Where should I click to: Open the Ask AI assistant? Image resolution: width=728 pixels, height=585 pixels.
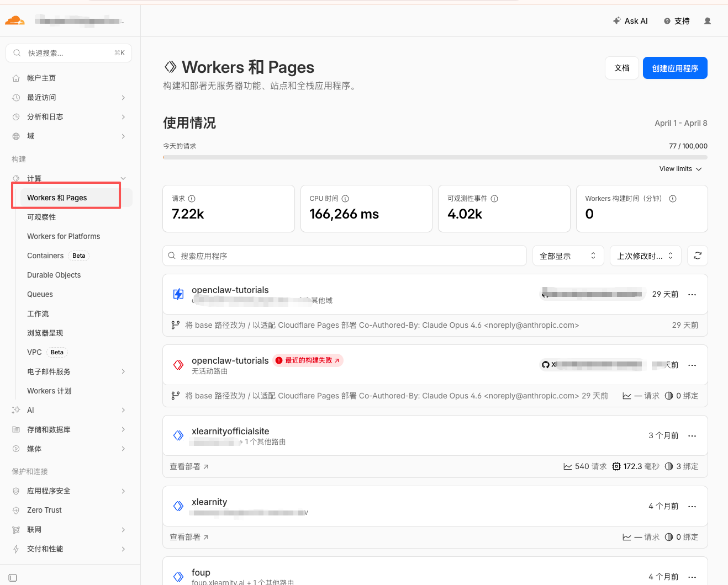(x=630, y=21)
